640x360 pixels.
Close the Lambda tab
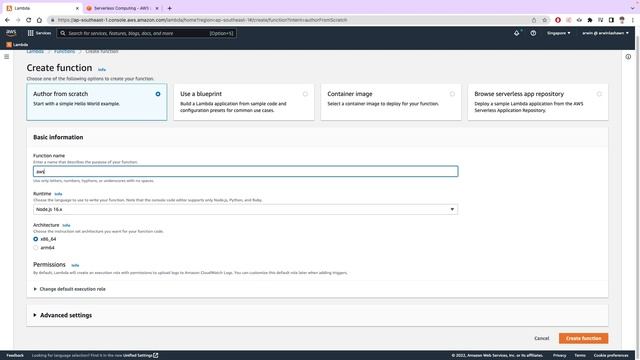77,8
